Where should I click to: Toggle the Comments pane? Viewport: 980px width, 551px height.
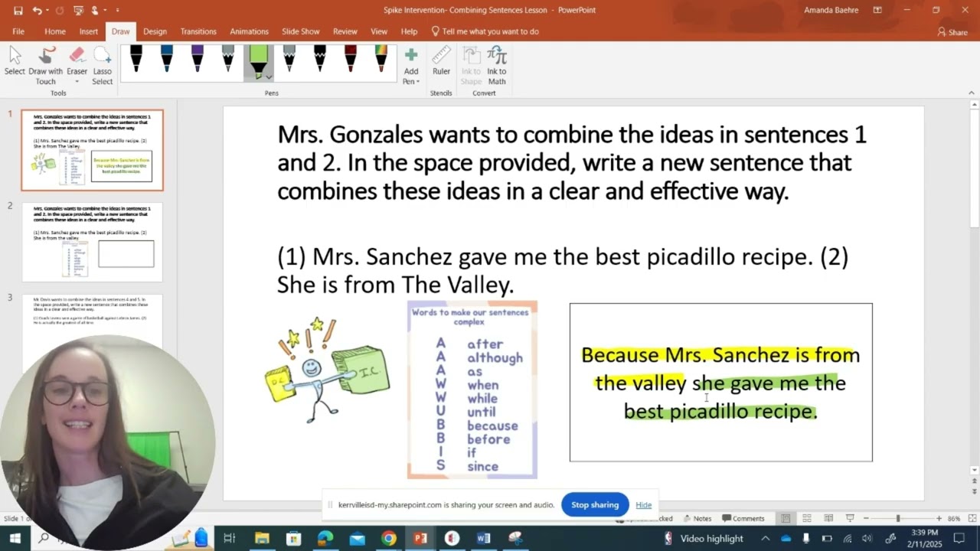pos(743,518)
